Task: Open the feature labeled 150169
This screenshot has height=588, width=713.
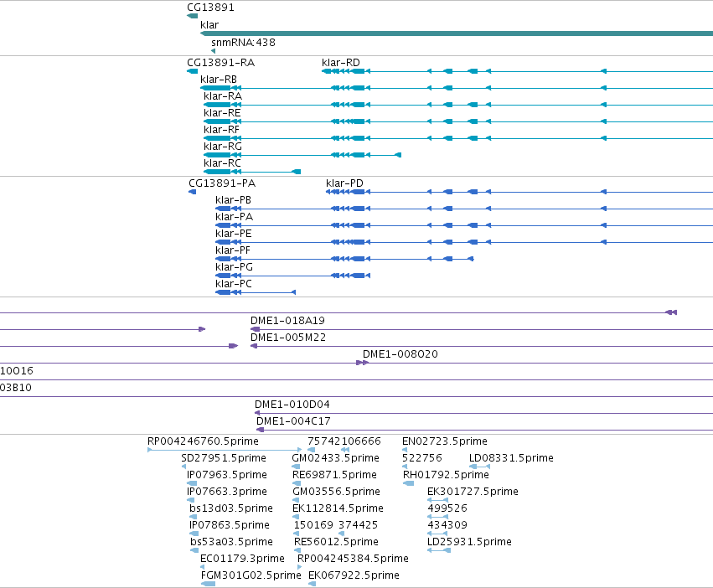Action: (313, 526)
